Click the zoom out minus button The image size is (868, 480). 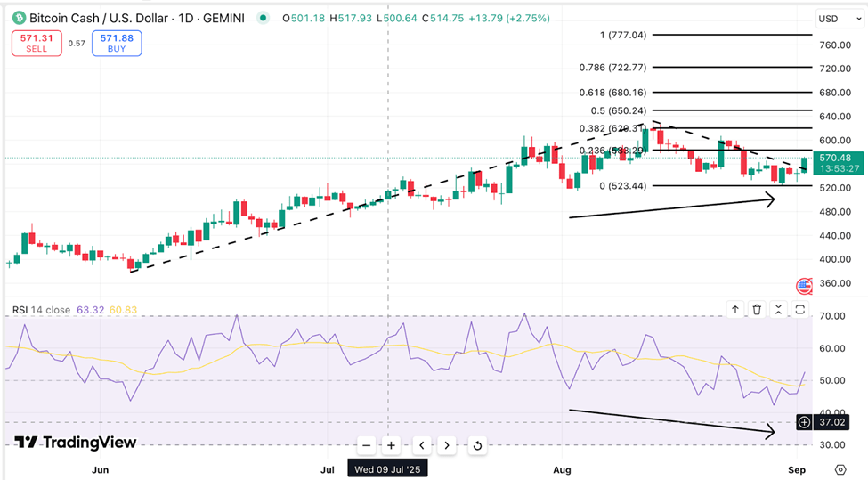(366, 445)
